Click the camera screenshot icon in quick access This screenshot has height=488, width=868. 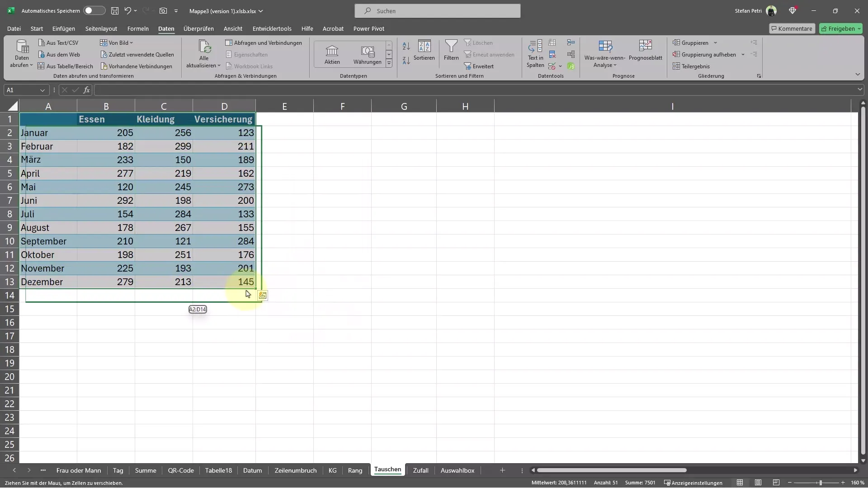pos(163,11)
